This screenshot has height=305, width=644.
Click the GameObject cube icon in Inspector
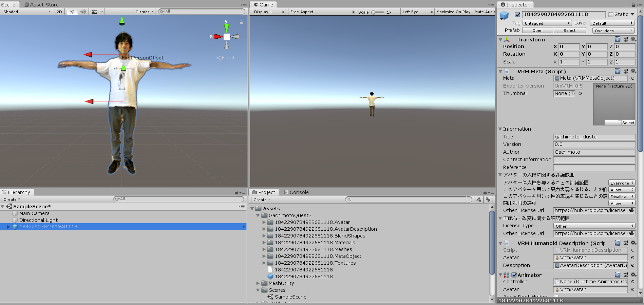(x=504, y=16)
